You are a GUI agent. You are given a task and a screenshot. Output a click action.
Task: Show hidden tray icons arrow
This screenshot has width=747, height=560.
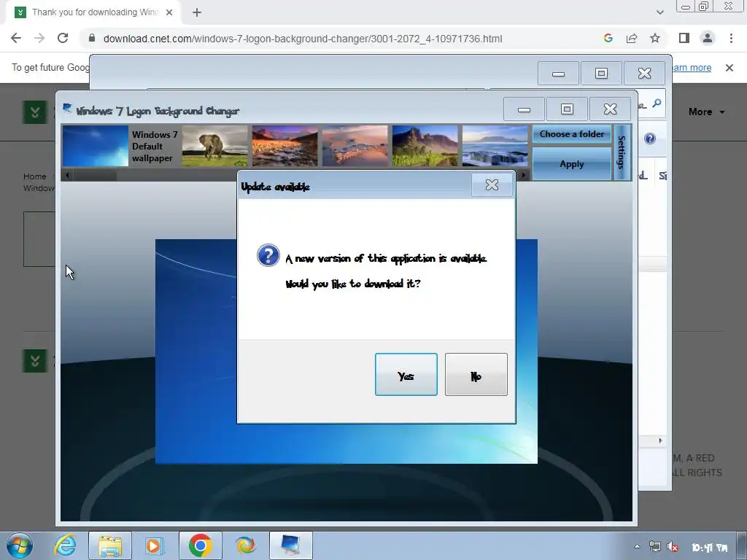pos(637,547)
